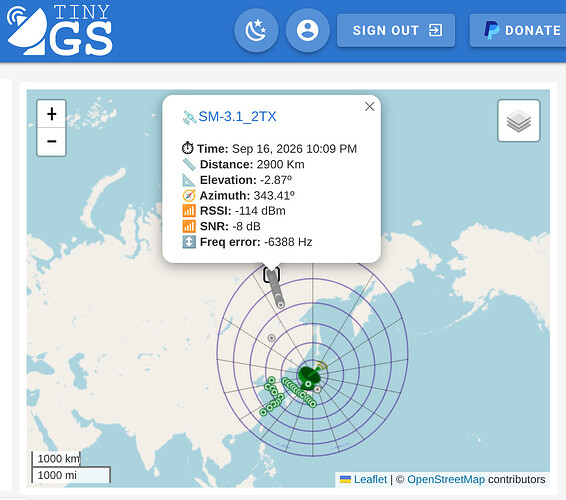Select the Time value Sep 16, 2026 10:09 PM

click(294, 149)
